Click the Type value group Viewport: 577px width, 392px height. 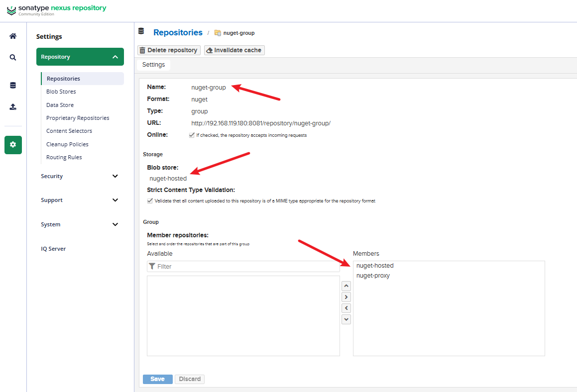click(200, 111)
